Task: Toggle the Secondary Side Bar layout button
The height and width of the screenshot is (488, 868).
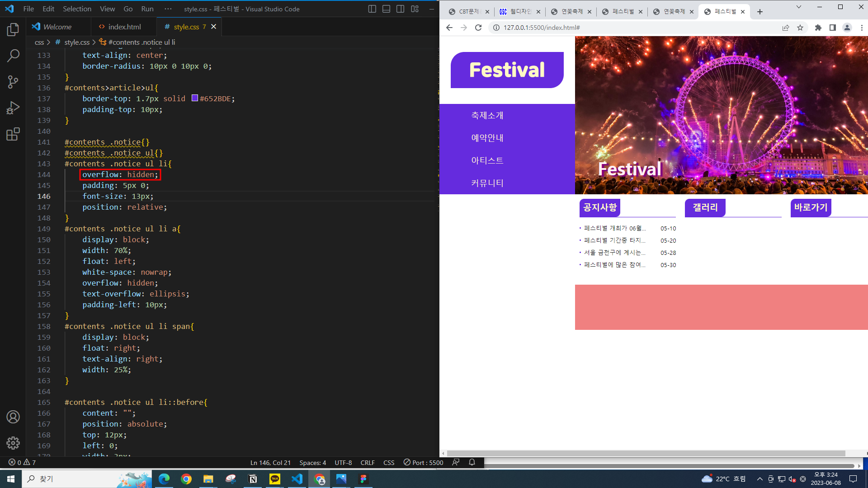Action: [400, 9]
